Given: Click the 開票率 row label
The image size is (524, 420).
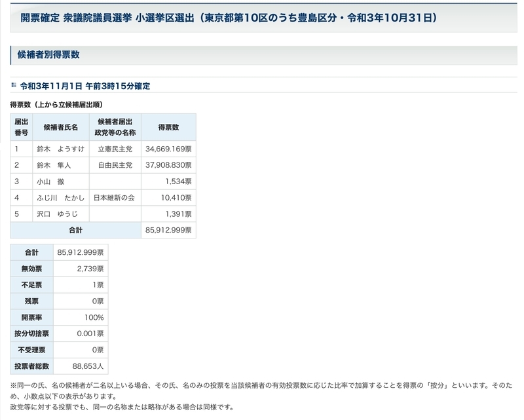Looking at the screenshot, I should [x=31, y=318].
